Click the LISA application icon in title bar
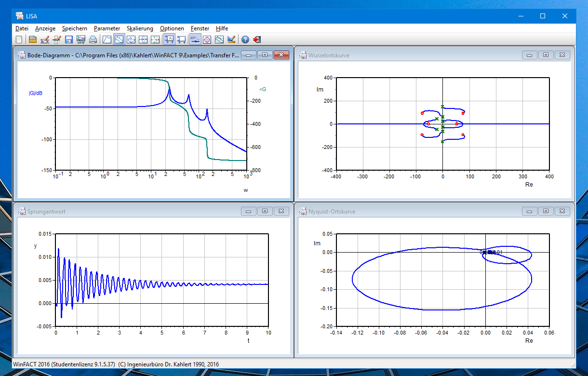 pyautogui.click(x=20, y=16)
